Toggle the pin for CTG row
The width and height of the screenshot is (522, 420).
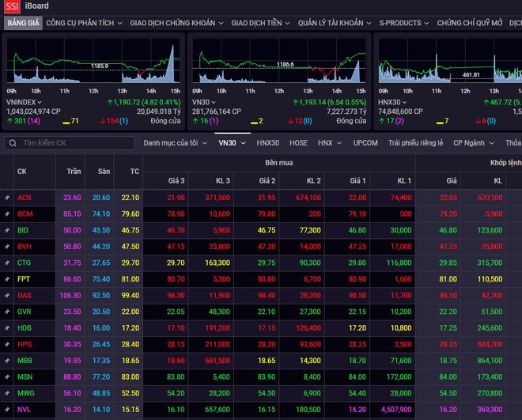click(7, 263)
